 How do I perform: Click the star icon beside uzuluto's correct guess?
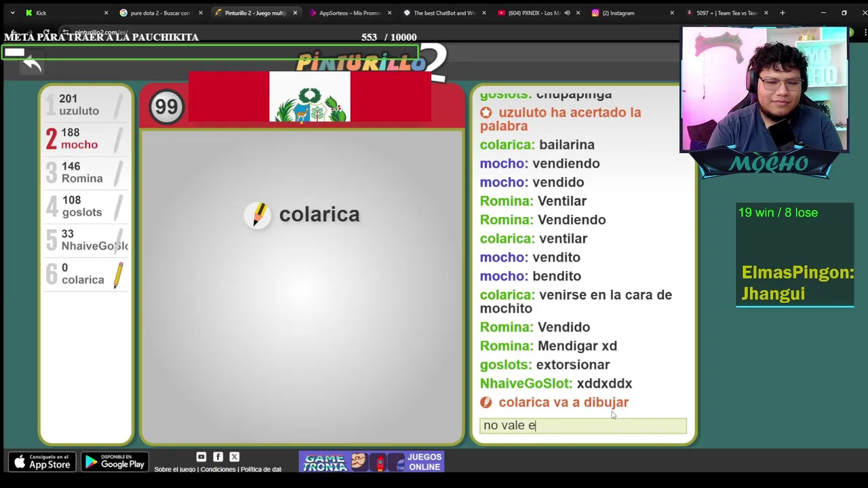click(x=486, y=113)
